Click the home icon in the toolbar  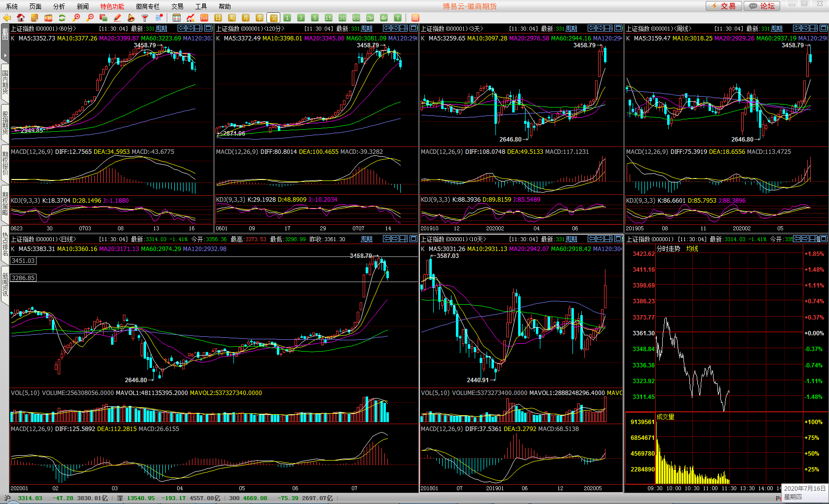(21, 18)
